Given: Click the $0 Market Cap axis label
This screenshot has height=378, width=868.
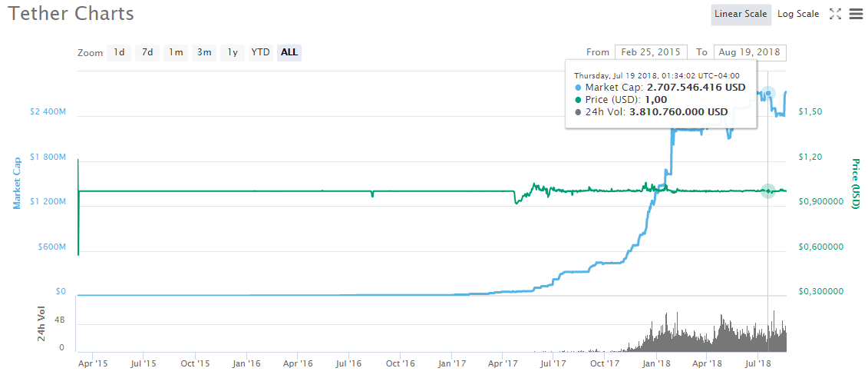Looking at the screenshot, I should (61, 291).
